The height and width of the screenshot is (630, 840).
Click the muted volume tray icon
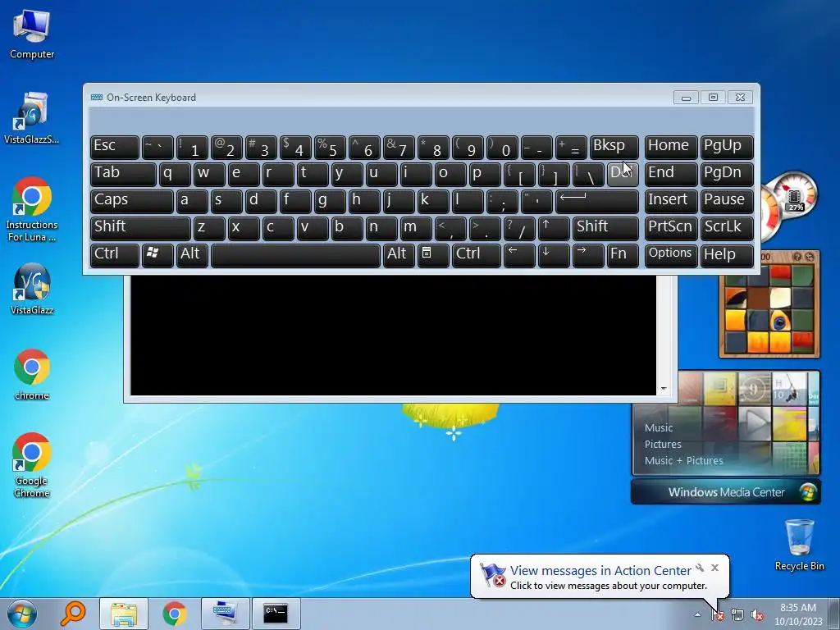757,615
